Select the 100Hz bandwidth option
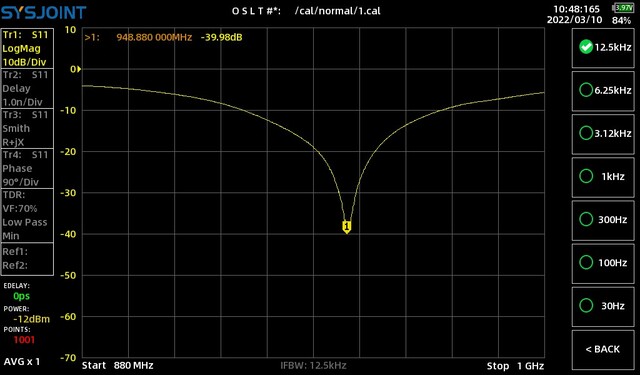The width and height of the screenshot is (640, 375). (x=603, y=263)
